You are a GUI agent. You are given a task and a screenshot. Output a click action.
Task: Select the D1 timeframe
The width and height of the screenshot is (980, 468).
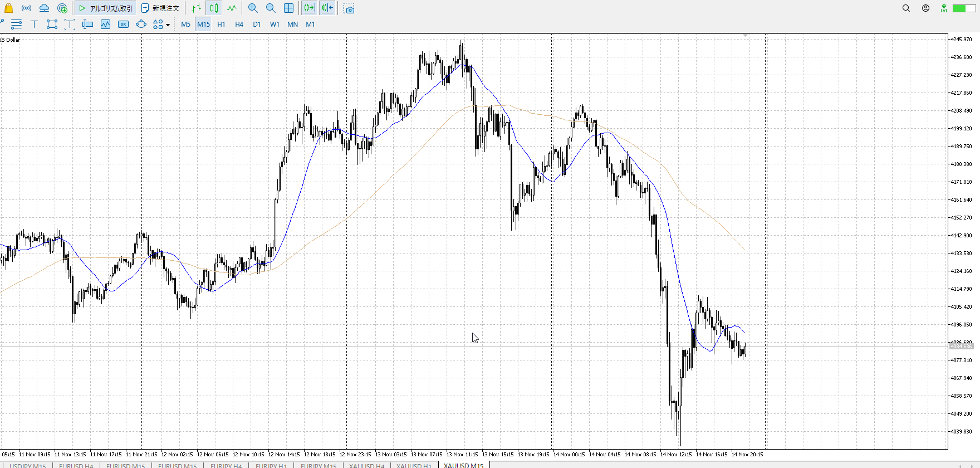point(257,24)
